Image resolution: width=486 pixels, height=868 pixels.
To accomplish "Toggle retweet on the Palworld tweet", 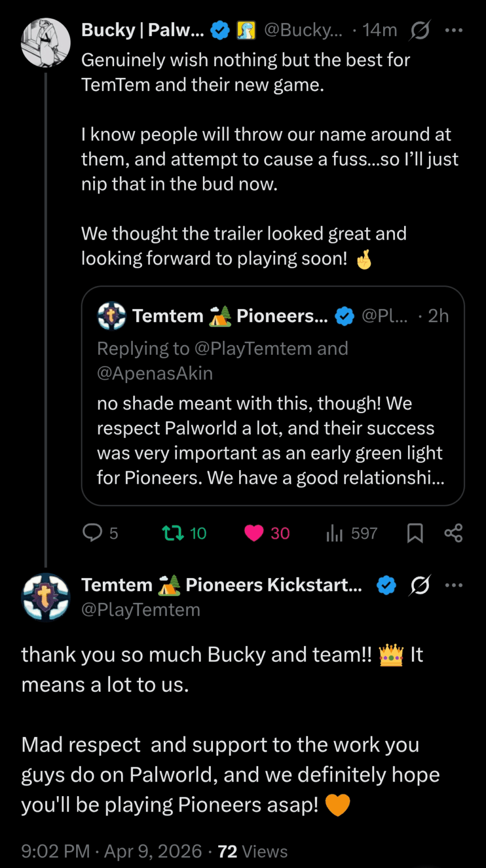I will pos(176,533).
